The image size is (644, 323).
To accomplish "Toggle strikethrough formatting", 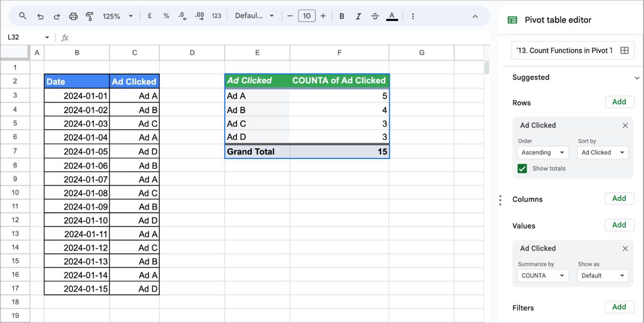I will pos(375,16).
